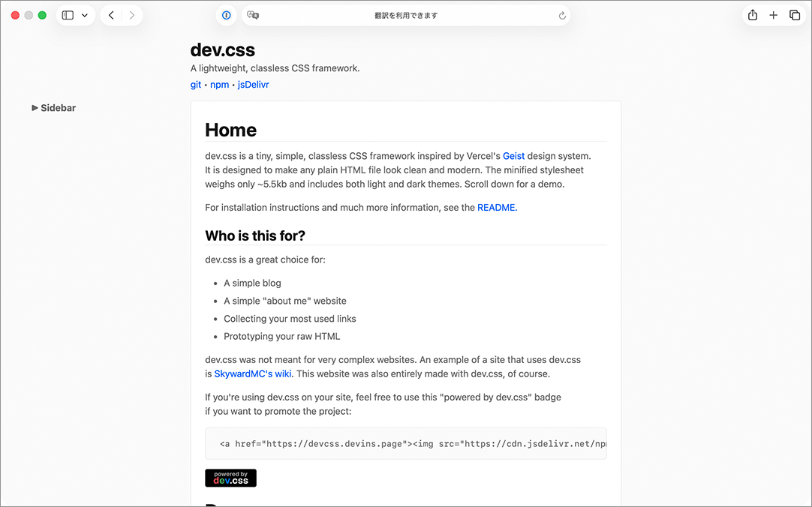Show the tab overview icon
Image resolution: width=812 pixels, height=507 pixels.
(795, 16)
